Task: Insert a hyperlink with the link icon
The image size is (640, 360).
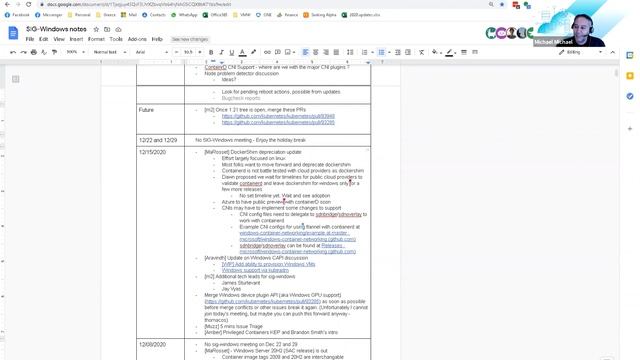Action: [x=267, y=52]
